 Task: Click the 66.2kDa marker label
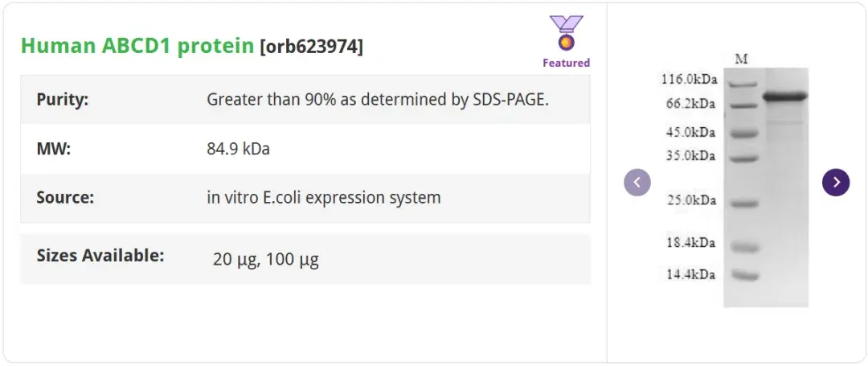[690, 104]
